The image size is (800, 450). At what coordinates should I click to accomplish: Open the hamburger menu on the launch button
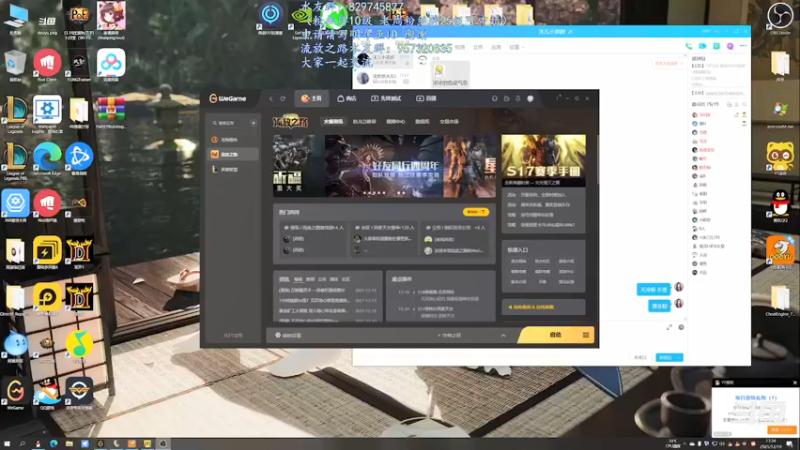[x=586, y=335]
